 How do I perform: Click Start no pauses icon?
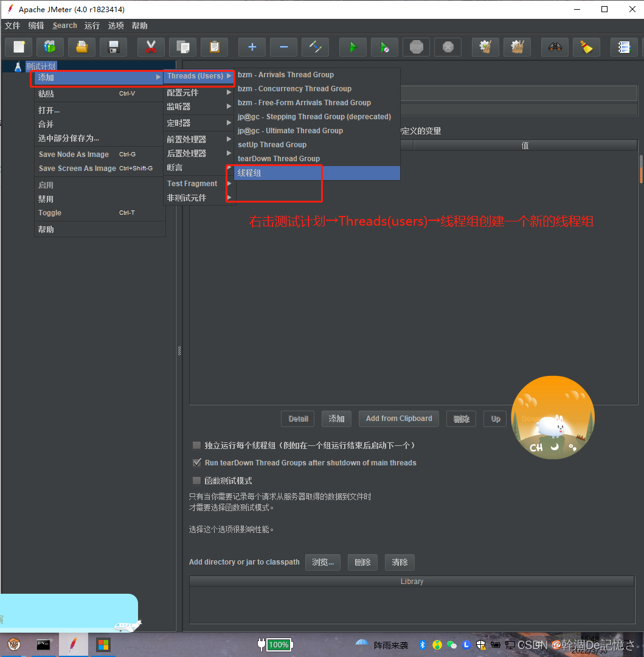(x=385, y=47)
